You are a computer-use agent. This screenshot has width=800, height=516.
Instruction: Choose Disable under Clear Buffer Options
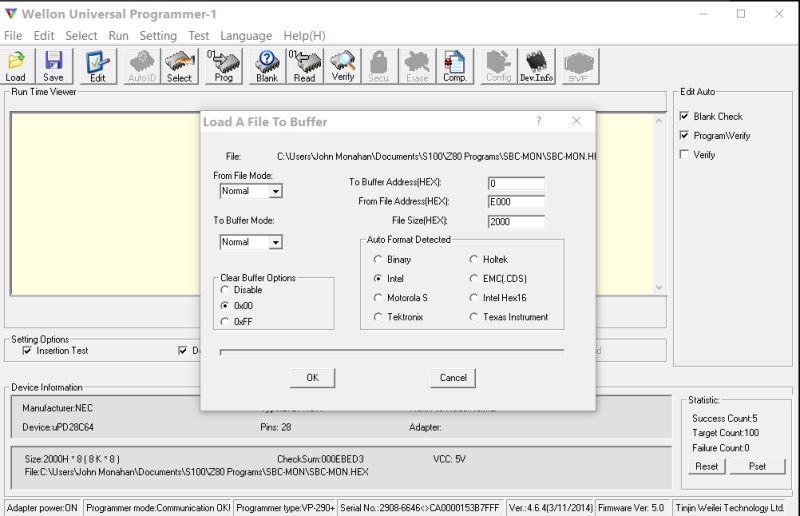[x=224, y=289]
